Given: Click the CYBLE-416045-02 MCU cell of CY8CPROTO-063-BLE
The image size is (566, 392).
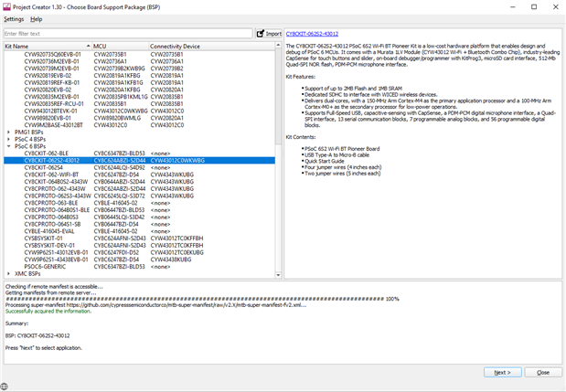Looking at the screenshot, I should point(116,203).
